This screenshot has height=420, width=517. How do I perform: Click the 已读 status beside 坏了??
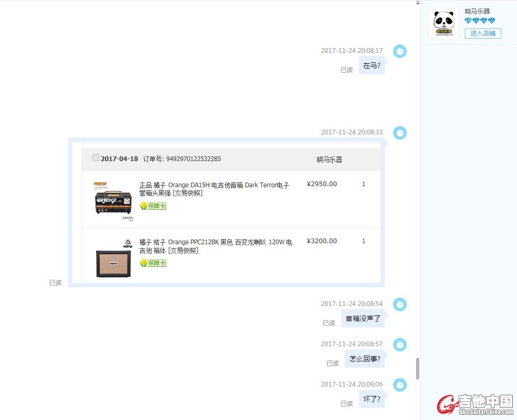[347, 403]
